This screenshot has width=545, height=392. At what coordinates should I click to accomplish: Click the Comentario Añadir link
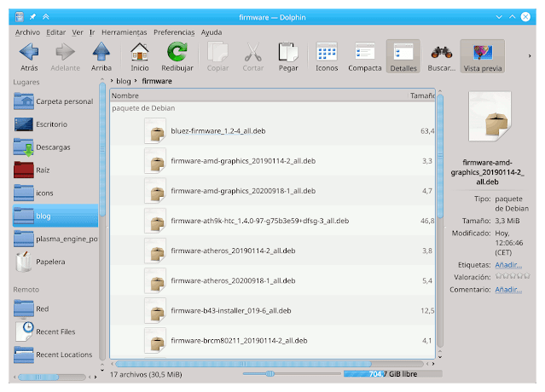508,290
